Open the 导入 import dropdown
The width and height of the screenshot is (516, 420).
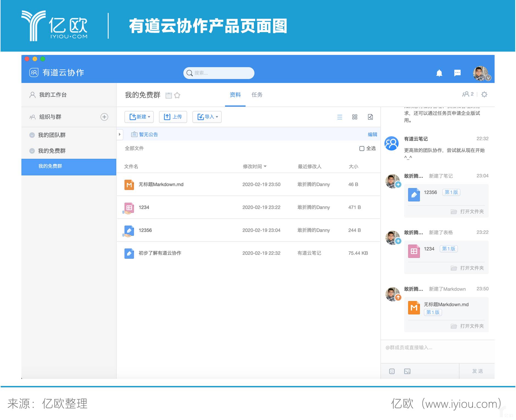(207, 117)
